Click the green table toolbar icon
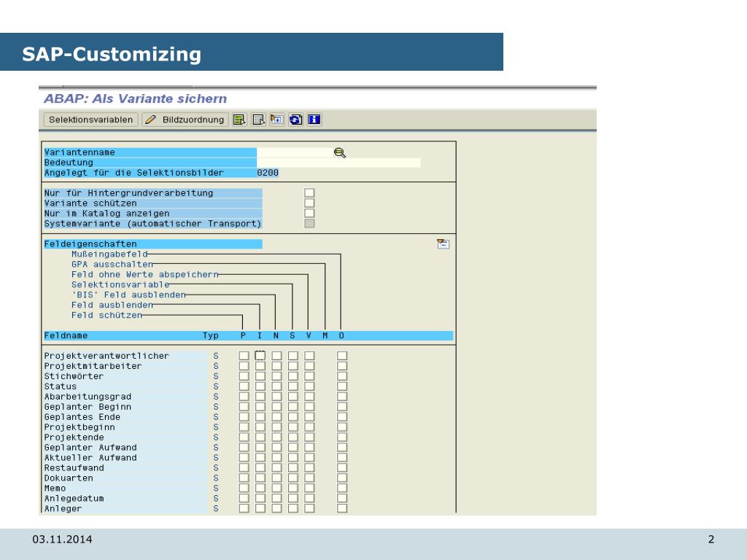This screenshot has height=560, width=747. pyautogui.click(x=239, y=120)
